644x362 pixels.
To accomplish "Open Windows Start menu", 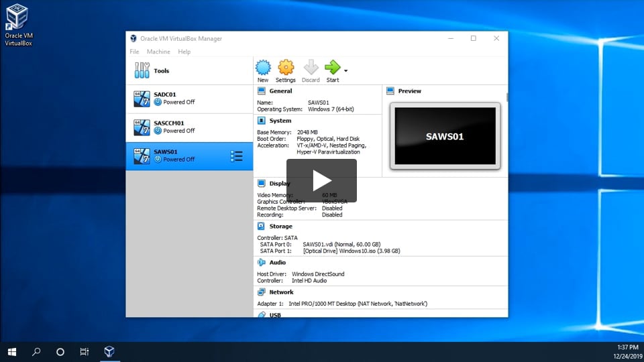I will (x=12, y=351).
